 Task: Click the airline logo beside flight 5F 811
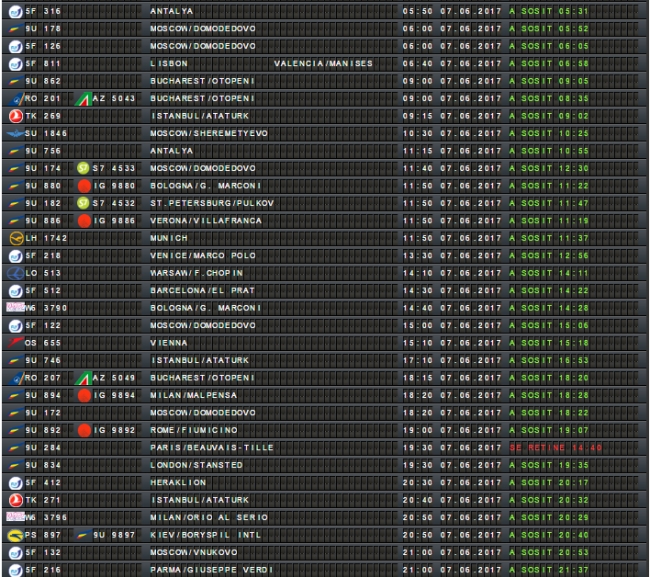pyautogui.click(x=15, y=64)
